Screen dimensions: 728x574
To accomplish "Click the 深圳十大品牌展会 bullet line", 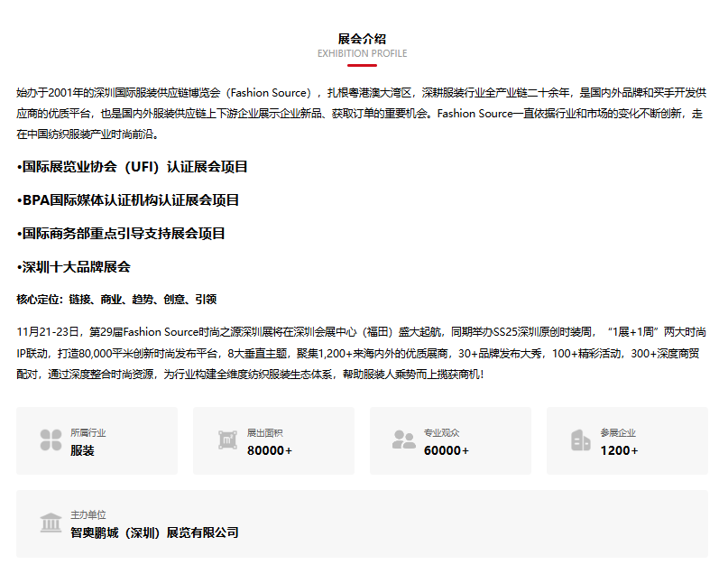I will [x=73, y=267].
